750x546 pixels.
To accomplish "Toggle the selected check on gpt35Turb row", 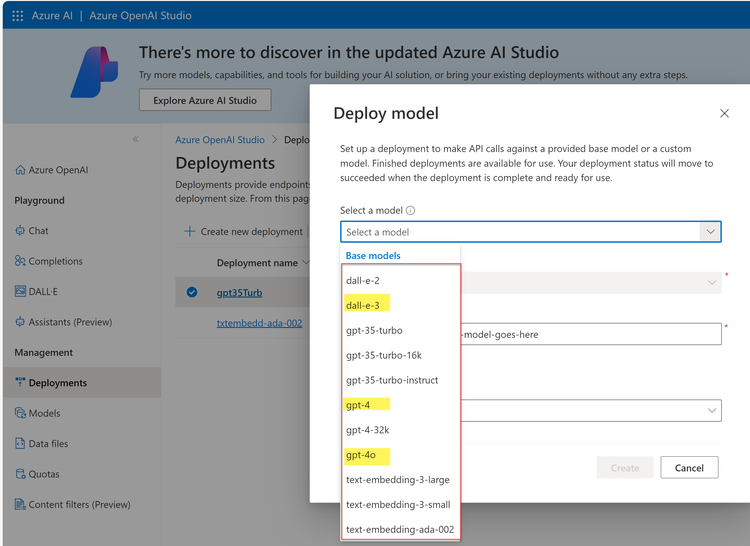I will [192, 293].
